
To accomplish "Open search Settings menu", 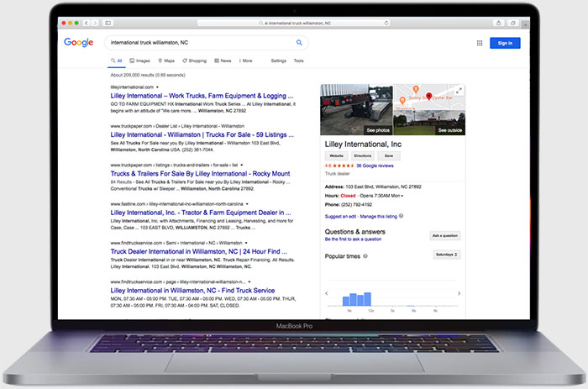I will pyautogui.click(x=279, y=60).
